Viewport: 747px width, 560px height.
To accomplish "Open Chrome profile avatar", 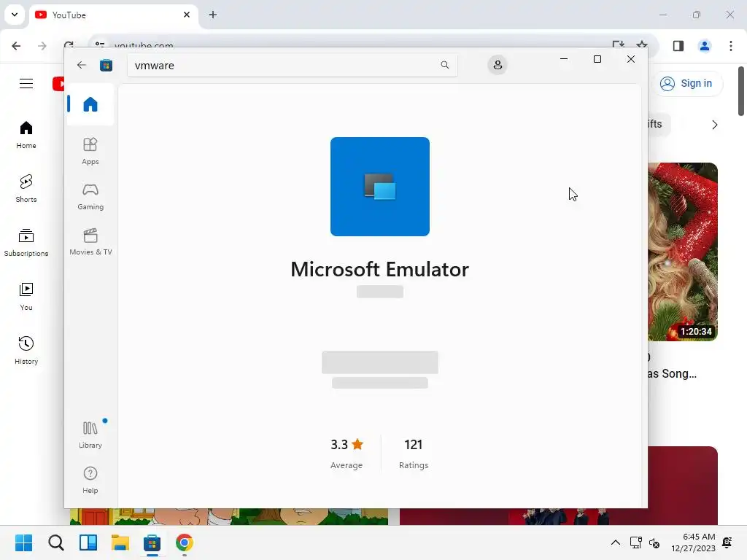I will (x=704, y=46).
